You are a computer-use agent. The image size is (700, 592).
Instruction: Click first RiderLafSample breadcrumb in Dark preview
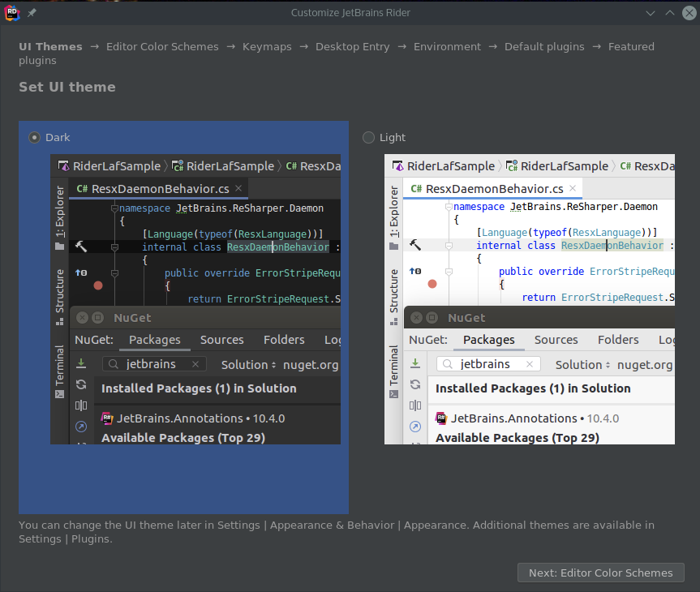click(110, 166)
